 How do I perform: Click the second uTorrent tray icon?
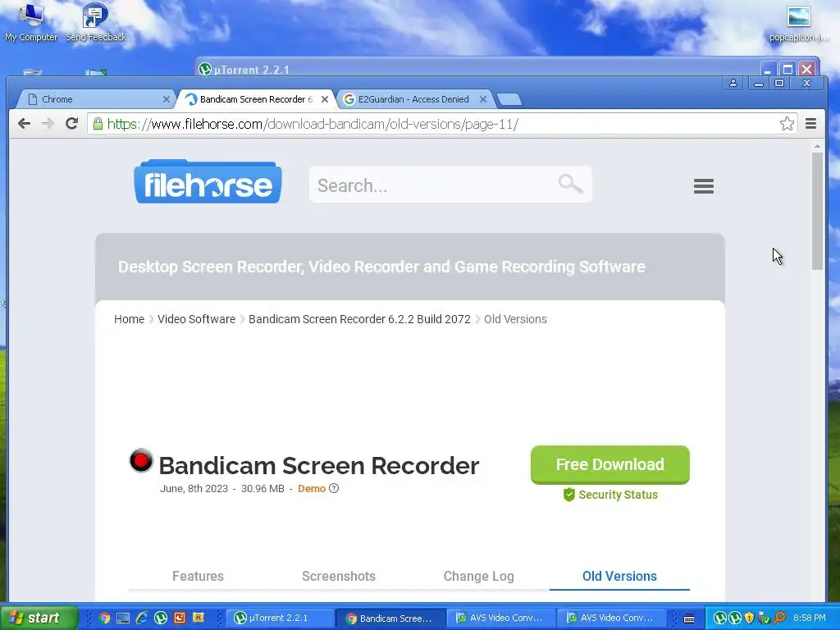(734, 618)
